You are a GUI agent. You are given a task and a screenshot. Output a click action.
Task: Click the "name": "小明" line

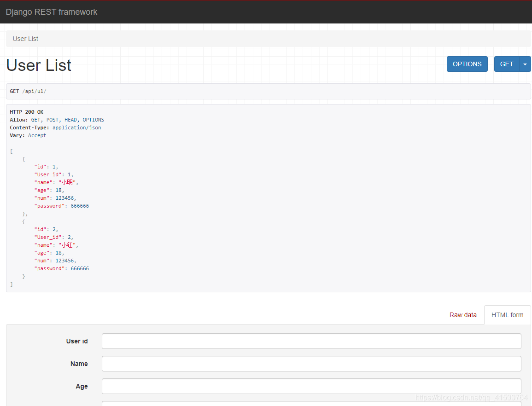[x=56, y=182]
